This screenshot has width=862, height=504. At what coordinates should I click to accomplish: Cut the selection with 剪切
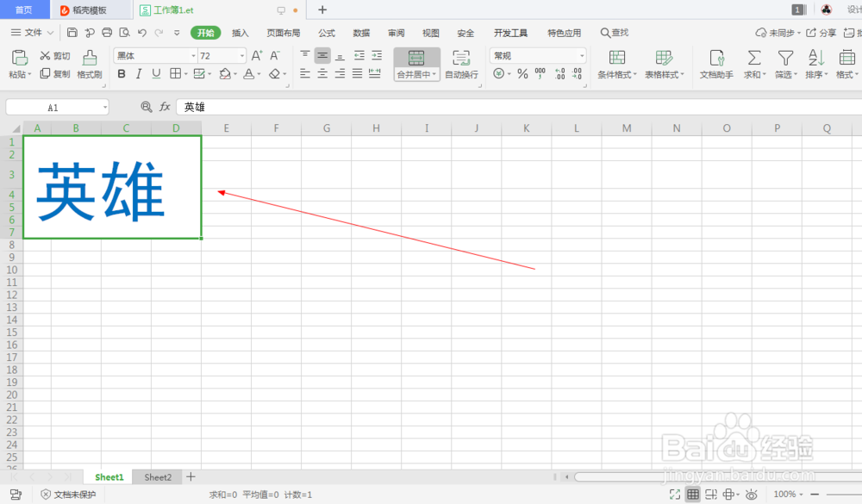click(x=54, y=55)
